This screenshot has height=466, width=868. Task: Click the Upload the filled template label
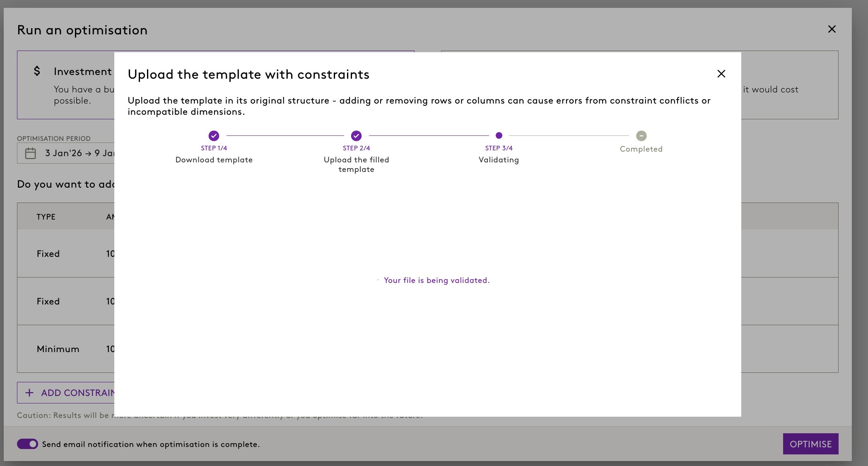356,164
